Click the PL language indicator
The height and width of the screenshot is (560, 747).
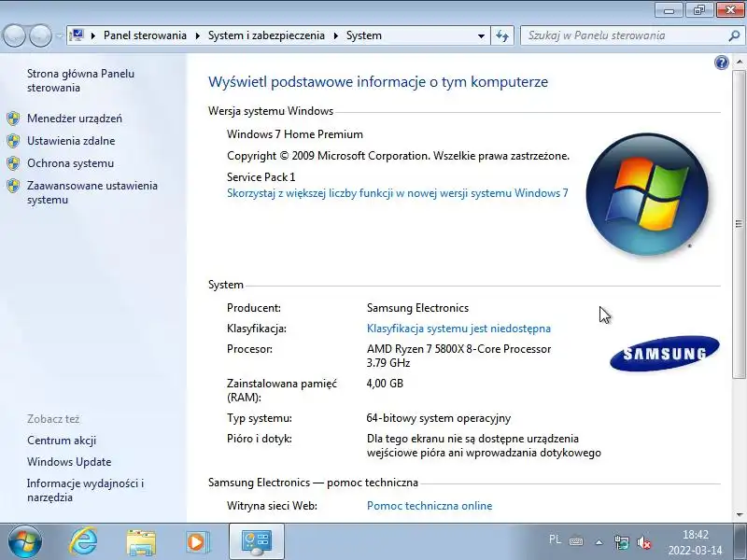[555, 539]
